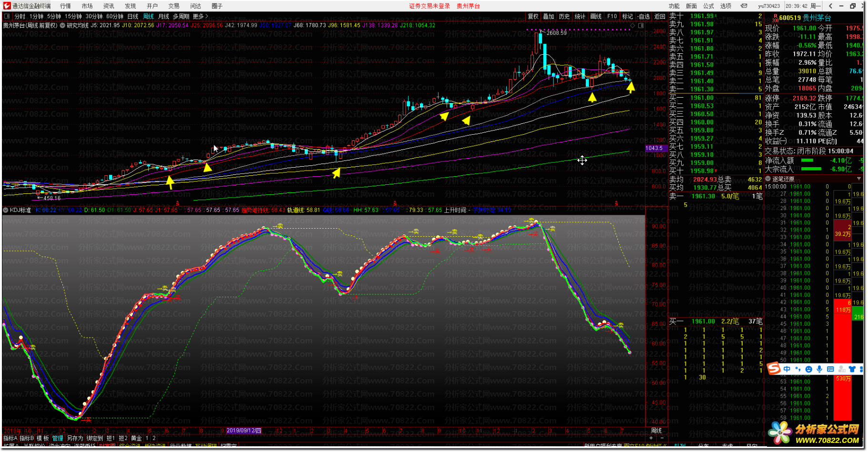
Task: Toggle the panel layout icon left of 分时
Action: (7, 16)
